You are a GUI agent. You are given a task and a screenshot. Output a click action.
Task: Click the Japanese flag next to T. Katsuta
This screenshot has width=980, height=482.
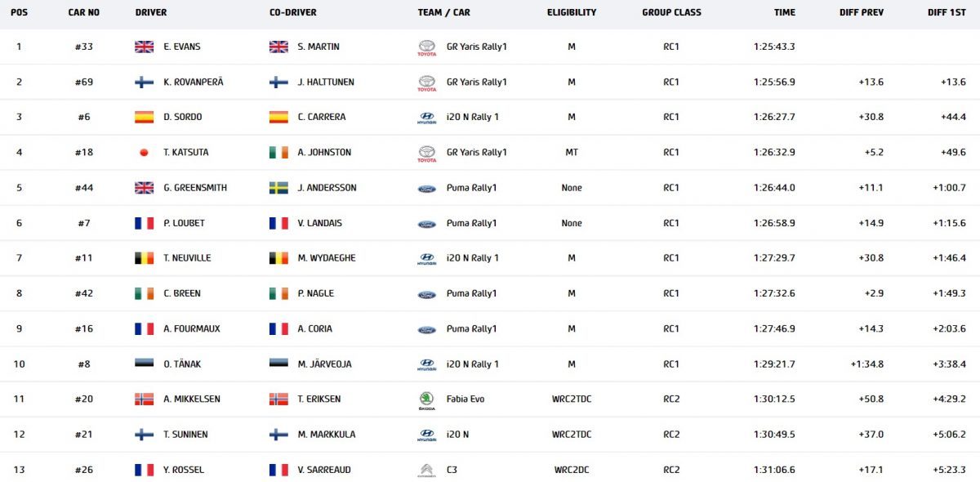tap(144, 153)
